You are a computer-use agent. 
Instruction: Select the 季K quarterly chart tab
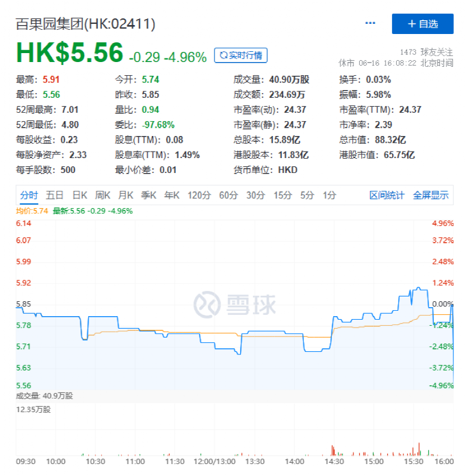pos(148,195)
